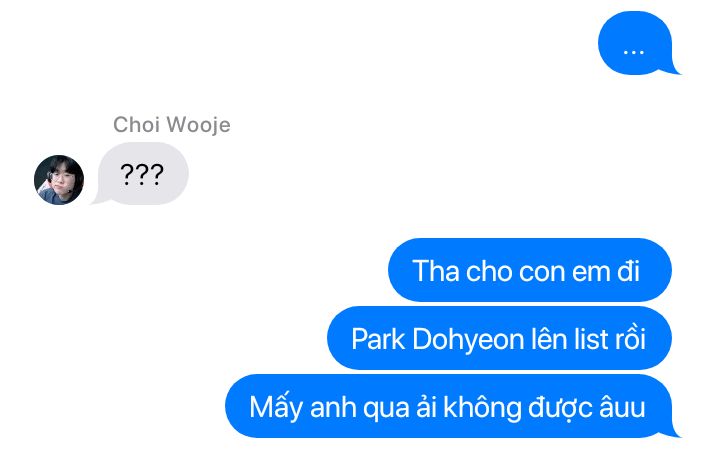Viewport: 720px width, 466px height.
Task: Select the gray '???' message bubble
Action: point(141,174)
